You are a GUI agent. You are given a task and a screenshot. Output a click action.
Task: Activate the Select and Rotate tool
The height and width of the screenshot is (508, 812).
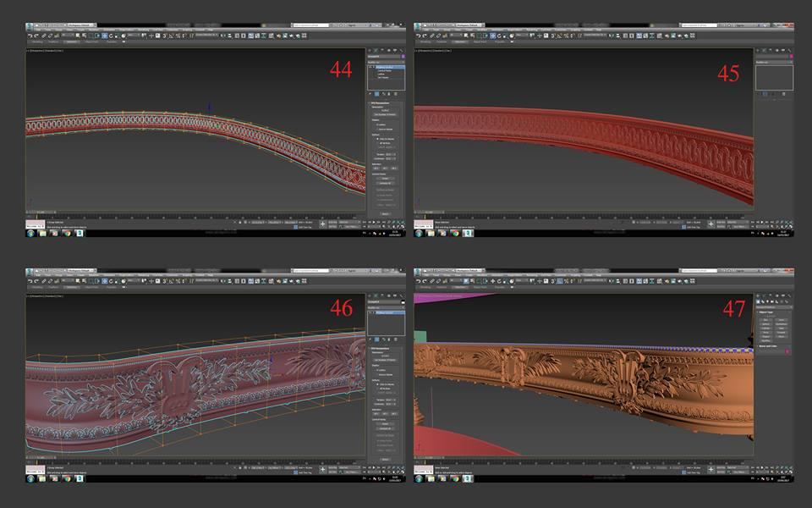[x=111, y=36]
